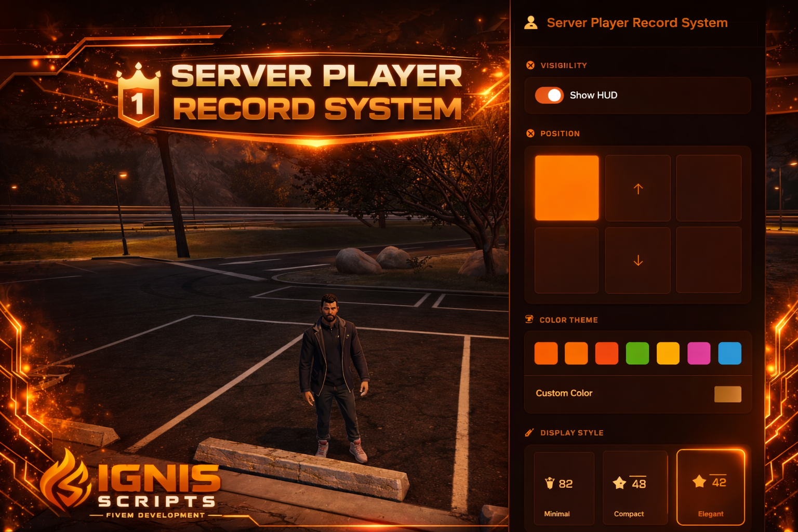
Task: Select the bottom-right position cell
Action: click(x=709, y=260)
